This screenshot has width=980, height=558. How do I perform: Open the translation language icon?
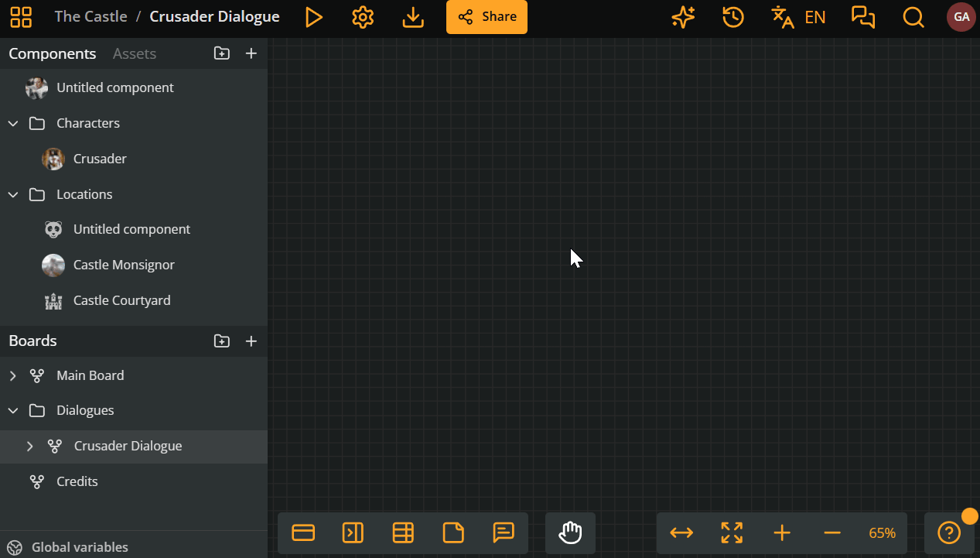783,17
